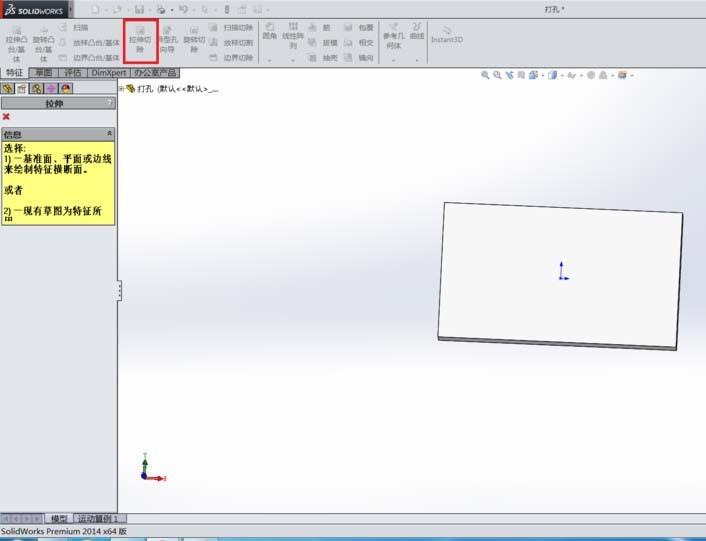The height and width of the screenshot is (541, 706).
Task: Switch to the 办公室产品 office products tab
Action: click(x=155, y=73)
